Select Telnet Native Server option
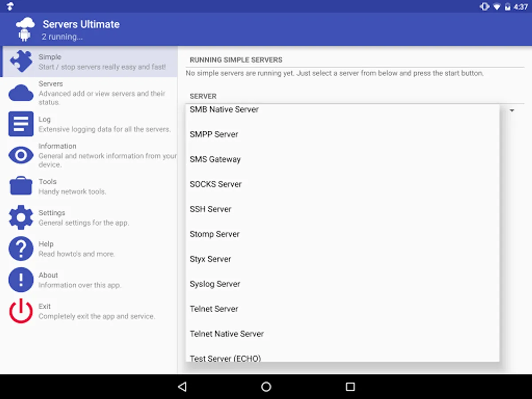 (342, 333)
